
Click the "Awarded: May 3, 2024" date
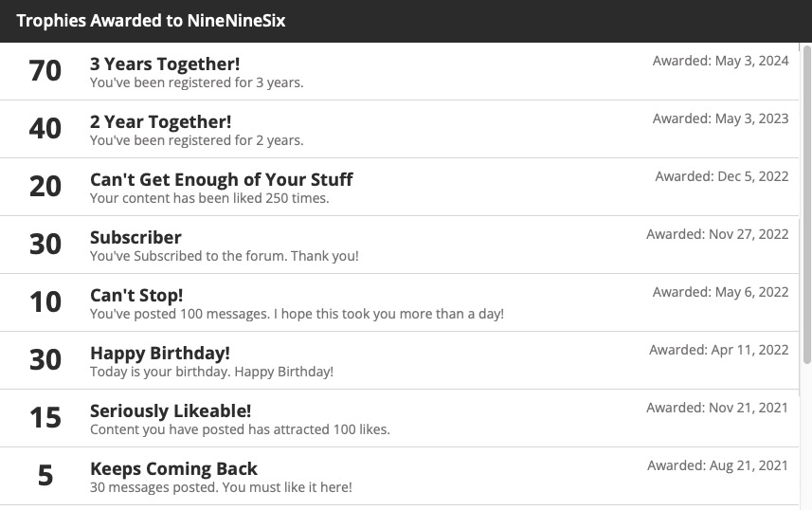[x=720, y=62]
